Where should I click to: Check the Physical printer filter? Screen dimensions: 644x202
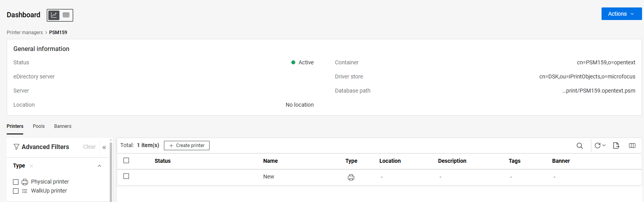click(x=16, y=182)
